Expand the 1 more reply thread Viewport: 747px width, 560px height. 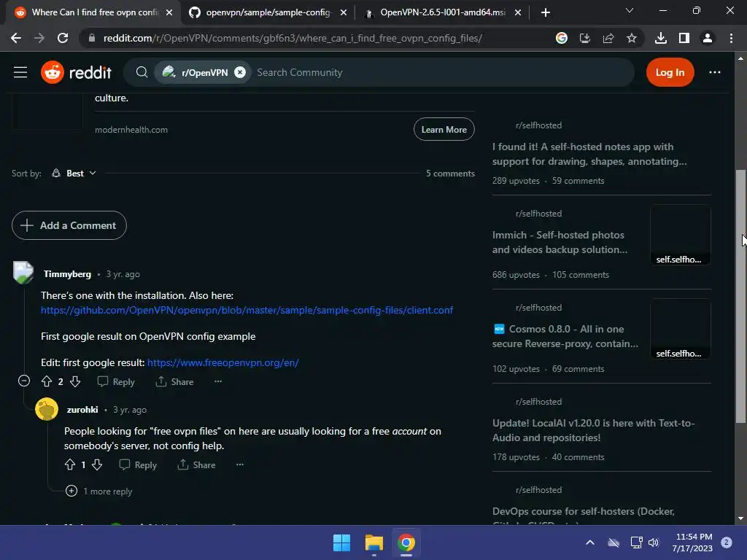coord(99,491)
